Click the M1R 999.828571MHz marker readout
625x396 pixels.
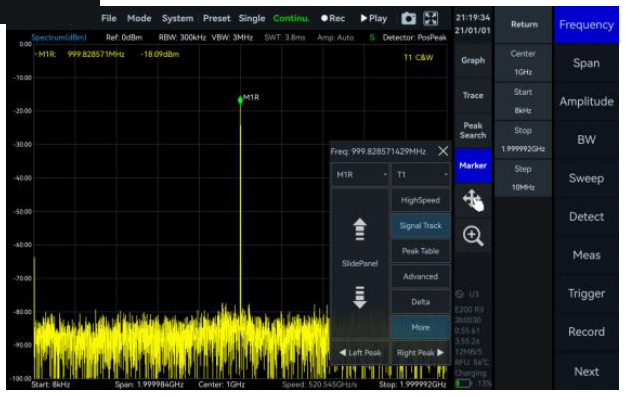click(108, 54)
